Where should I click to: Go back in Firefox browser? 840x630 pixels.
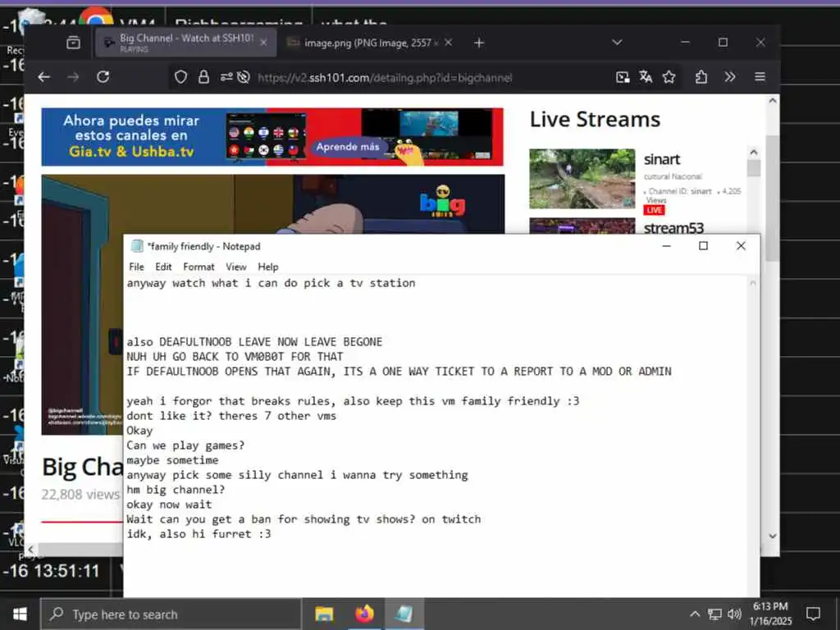point(44,77)
